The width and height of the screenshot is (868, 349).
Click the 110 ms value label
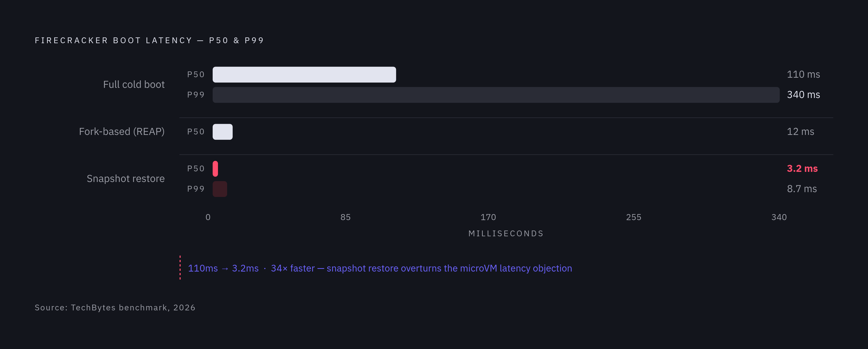pyautogui.click(x=803, y=75)
